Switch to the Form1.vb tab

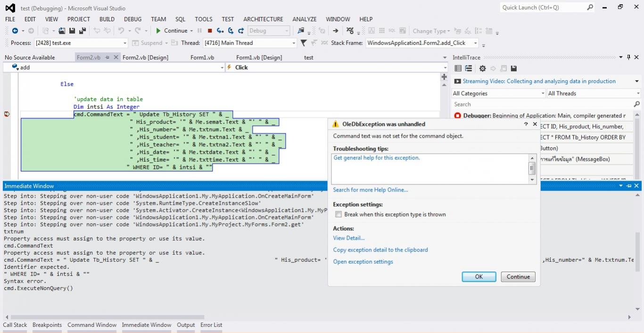click(202, 58)
